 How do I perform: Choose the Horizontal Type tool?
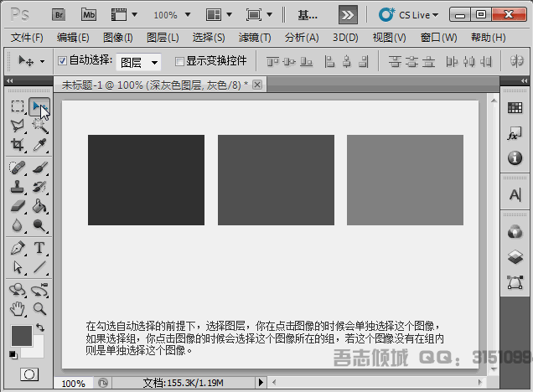pos(39,249)
